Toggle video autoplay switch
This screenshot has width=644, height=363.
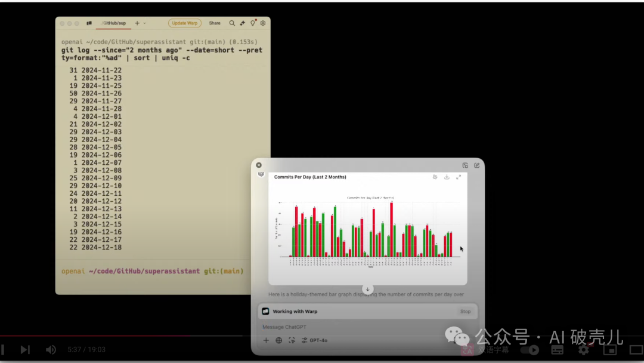530,350
